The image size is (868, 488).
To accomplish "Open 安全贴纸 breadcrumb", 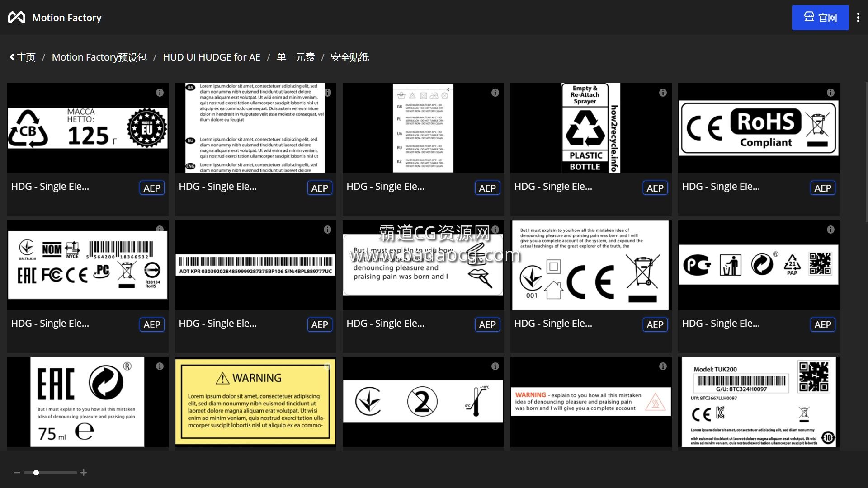I will click(350, 57).
